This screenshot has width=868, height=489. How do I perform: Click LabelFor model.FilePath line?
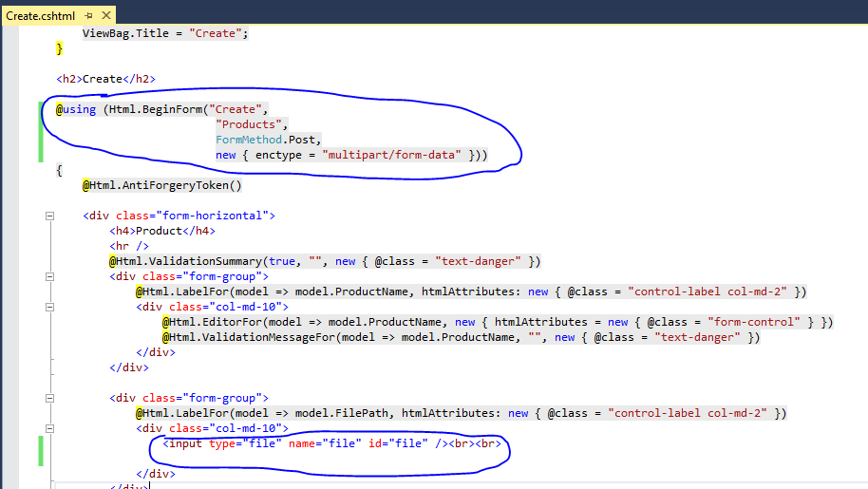(x=462, y=413)
